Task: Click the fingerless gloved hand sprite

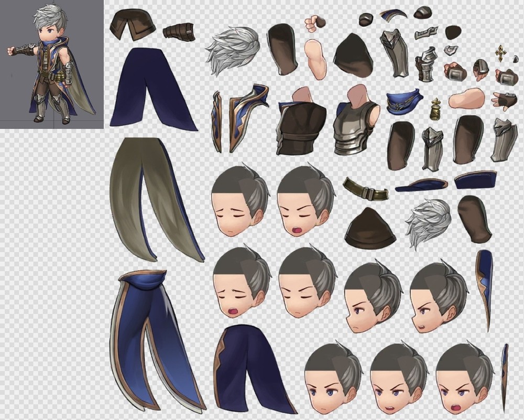Action: point(504,100)
